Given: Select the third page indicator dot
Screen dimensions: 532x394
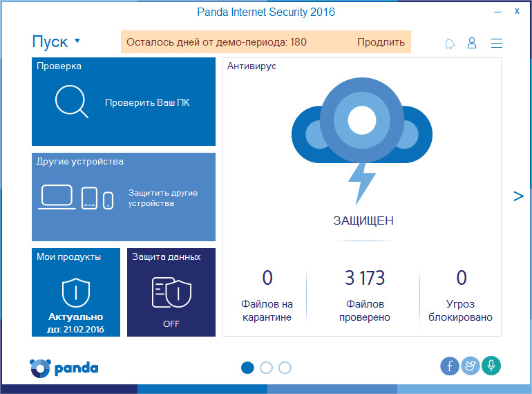Looking at the screenshot, I should click(285, 368).
